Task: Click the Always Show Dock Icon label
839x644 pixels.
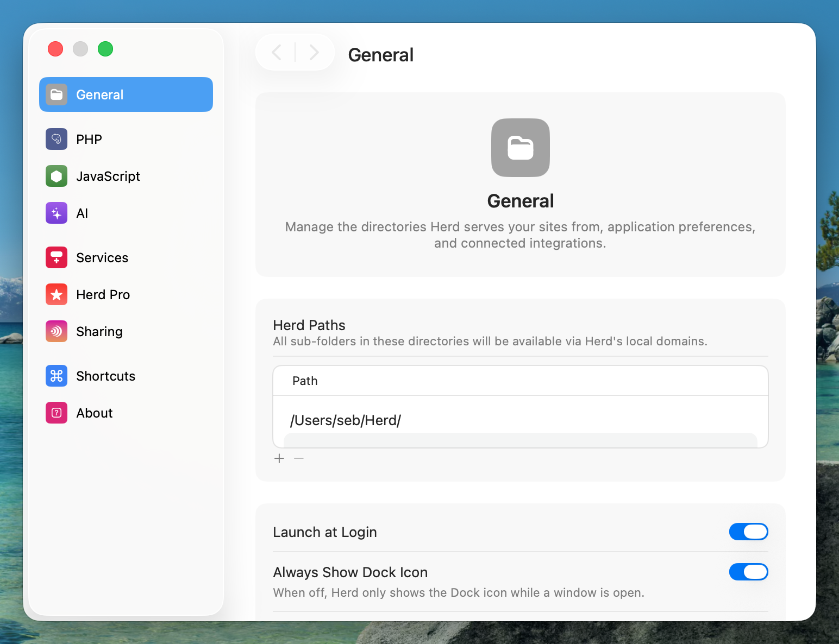Action: (350, 572)
